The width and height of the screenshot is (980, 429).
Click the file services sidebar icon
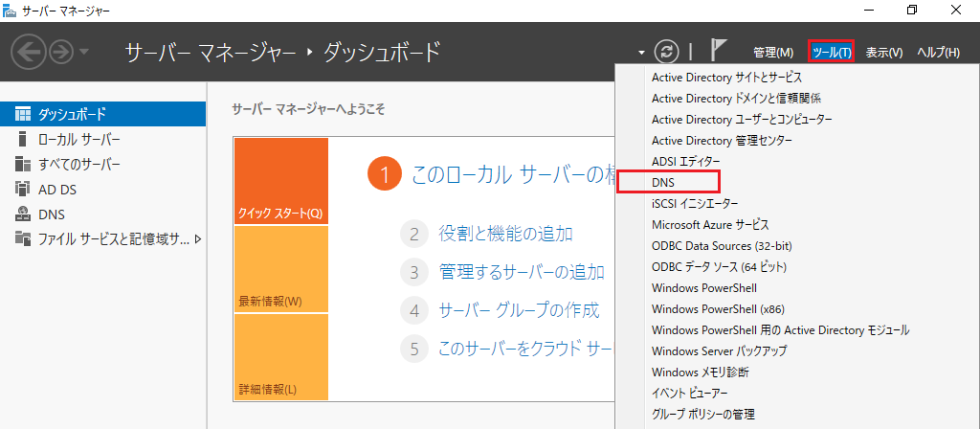tap(23, 238)
